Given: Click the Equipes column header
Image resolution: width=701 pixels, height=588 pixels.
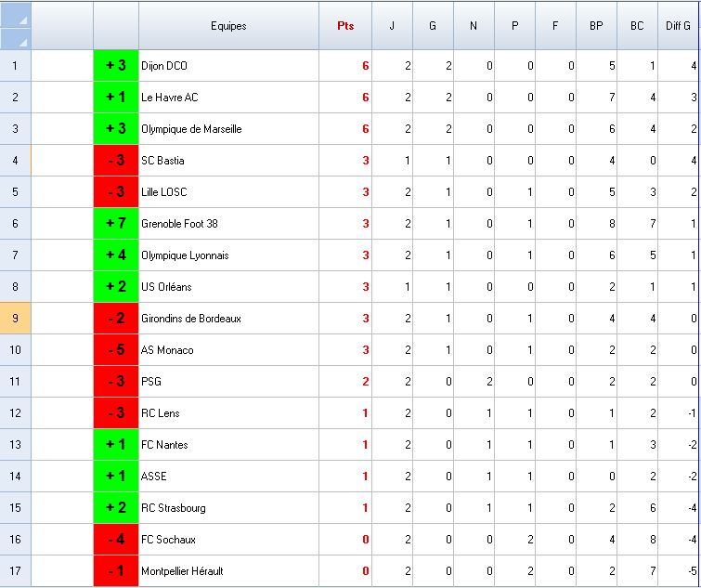Looking at the screenshot, I should click(228, 26).
